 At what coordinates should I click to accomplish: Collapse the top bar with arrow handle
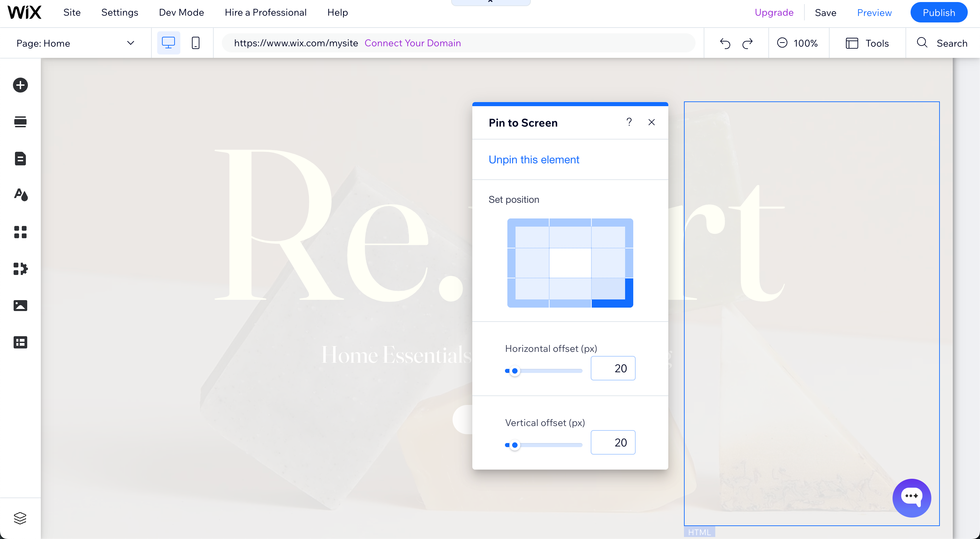pos(490,2)
